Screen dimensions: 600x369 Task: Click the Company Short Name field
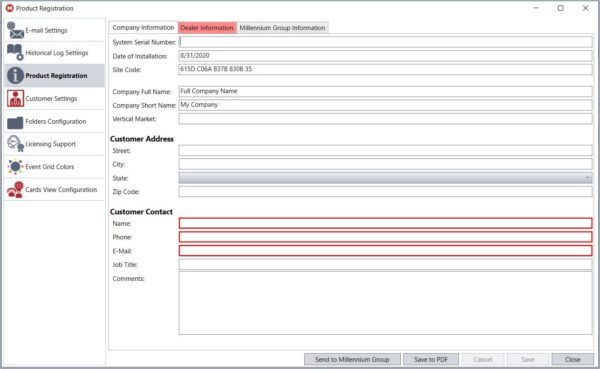[385, 105]
